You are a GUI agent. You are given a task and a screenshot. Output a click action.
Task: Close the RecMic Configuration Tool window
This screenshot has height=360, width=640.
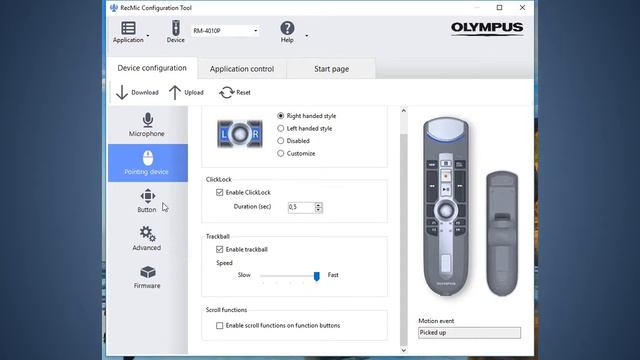coord(522,8)
